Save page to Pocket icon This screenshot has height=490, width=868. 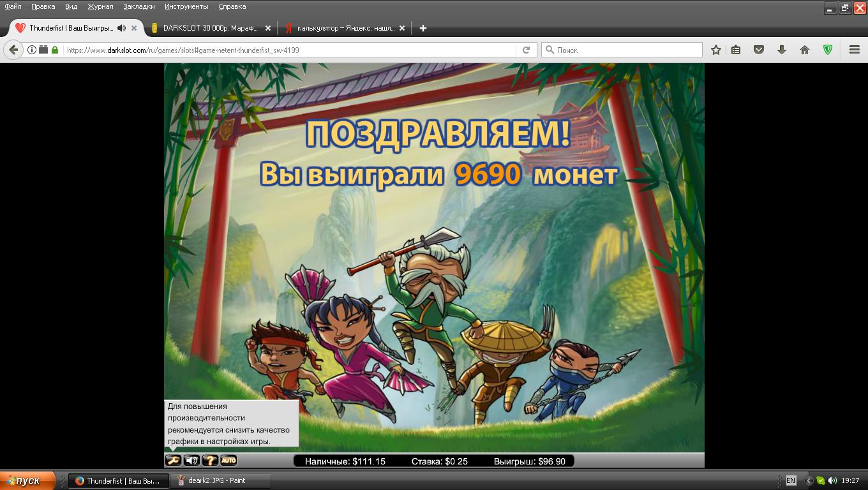pyautogui.click(x=759, y=50)
